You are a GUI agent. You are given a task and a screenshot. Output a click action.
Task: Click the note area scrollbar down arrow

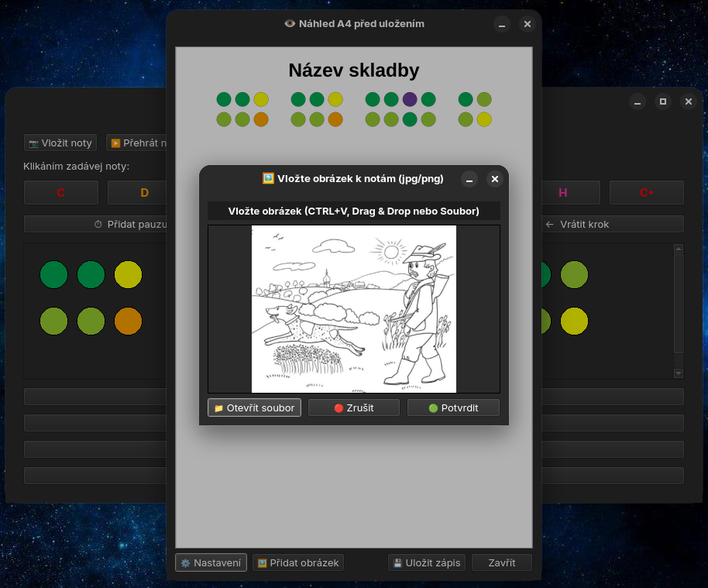(679, 373)
